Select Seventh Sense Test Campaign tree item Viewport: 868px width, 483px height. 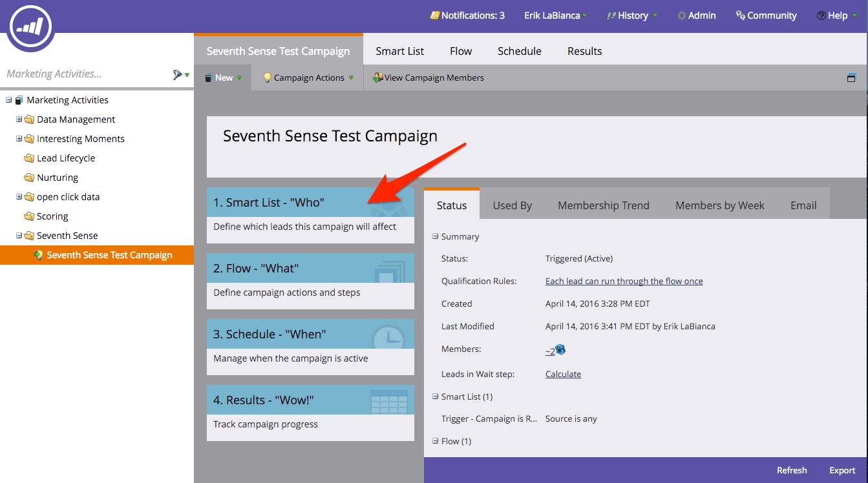(x=97, y=255)
